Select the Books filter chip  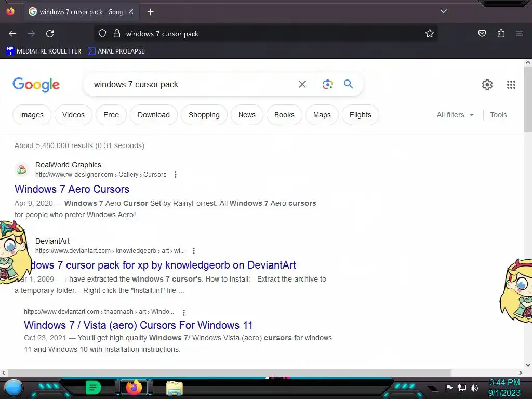pyautogui.click(x=284, y=115)
